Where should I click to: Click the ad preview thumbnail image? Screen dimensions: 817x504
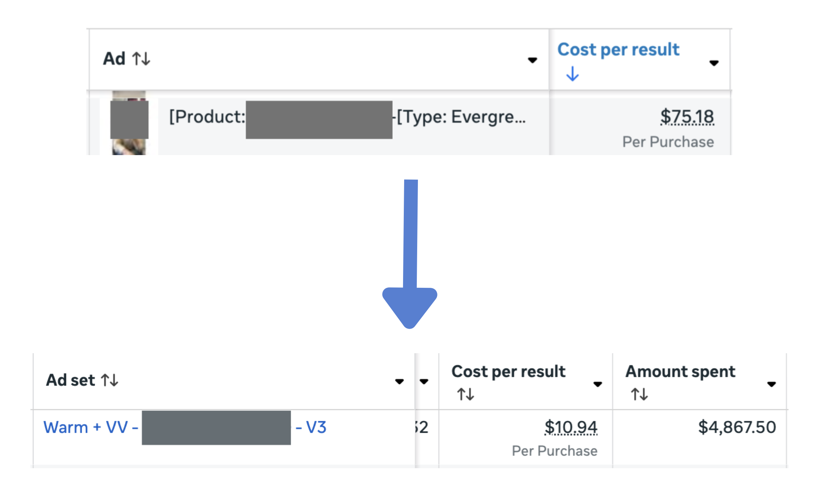(129, 123)
